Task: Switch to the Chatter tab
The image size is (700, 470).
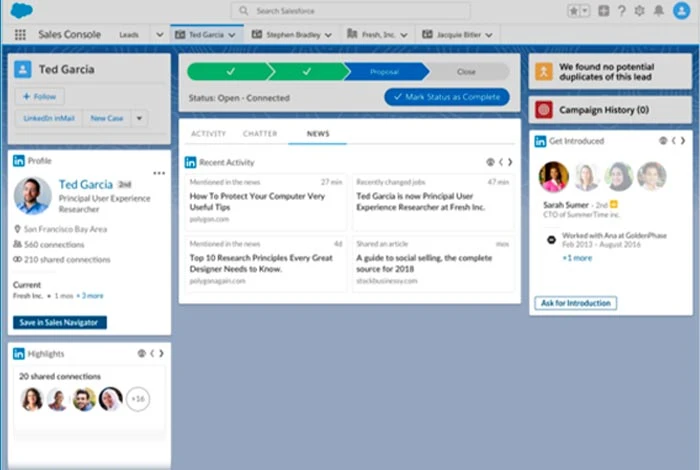Action: click(x=260, y=133)
